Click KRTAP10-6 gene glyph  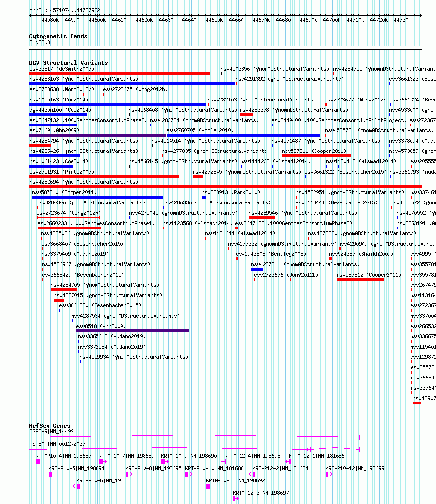click(x=77, y=486)
